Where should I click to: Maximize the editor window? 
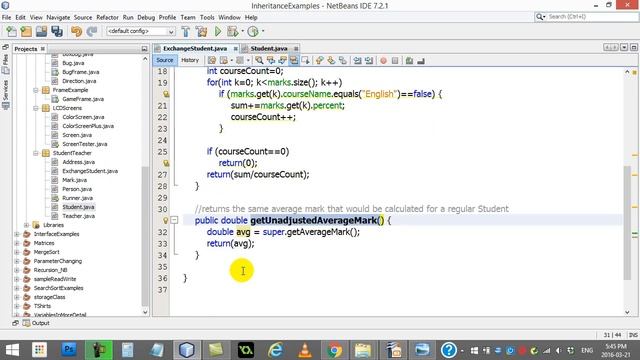(x=633, y=48)
